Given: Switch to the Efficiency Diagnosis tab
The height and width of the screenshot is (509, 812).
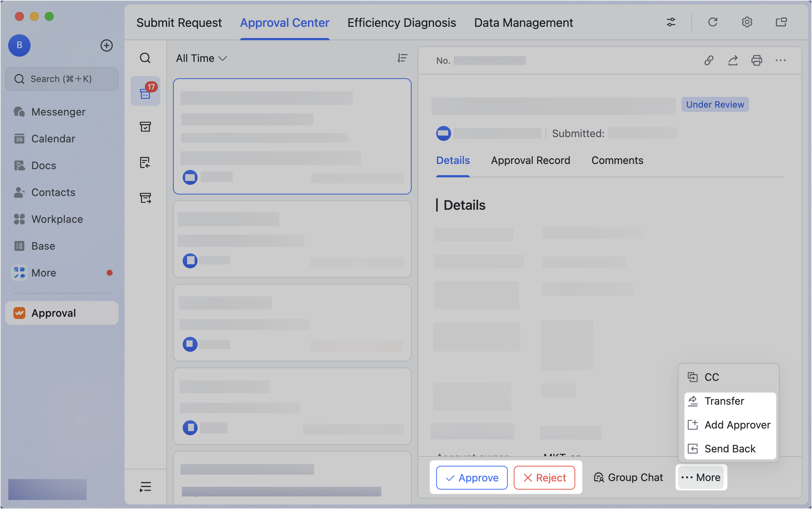Looking at the screenshot, I should (402, 23).
